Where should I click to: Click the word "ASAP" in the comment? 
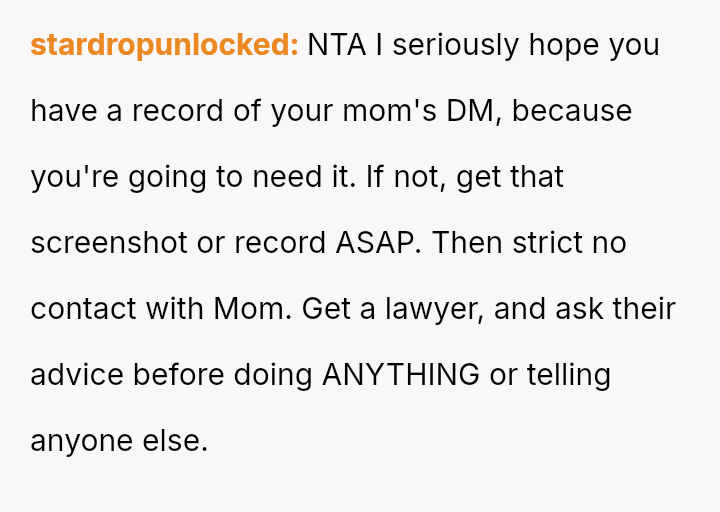373,243
